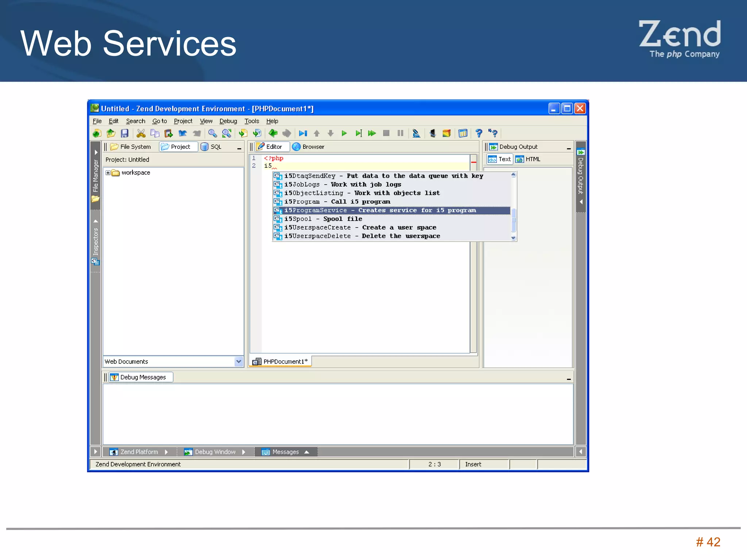Click the Stop debug square icon
747x560 pixels.
pos(386,133)
